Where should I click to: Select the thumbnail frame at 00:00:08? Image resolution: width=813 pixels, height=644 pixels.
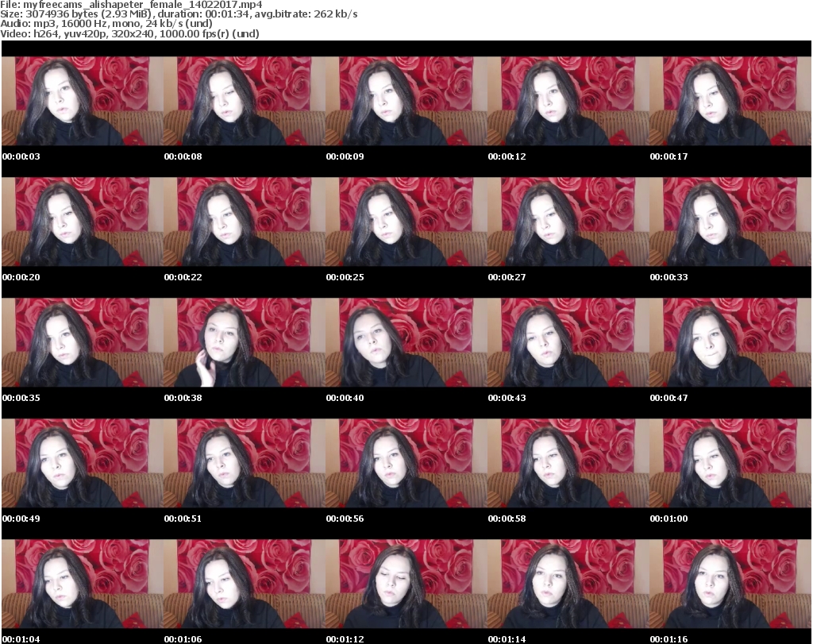coord(245,101)
